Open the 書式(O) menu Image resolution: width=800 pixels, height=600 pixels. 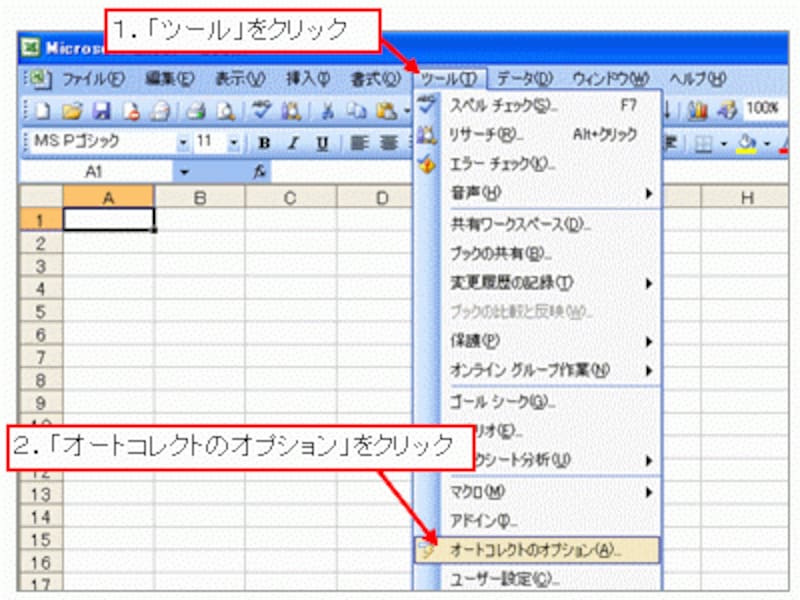(x=375, y=79)
